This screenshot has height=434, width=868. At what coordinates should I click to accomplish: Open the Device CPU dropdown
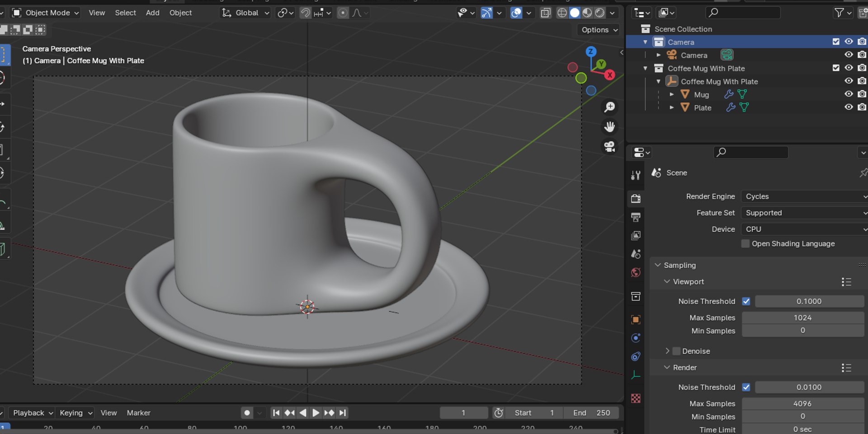[804, 229]
